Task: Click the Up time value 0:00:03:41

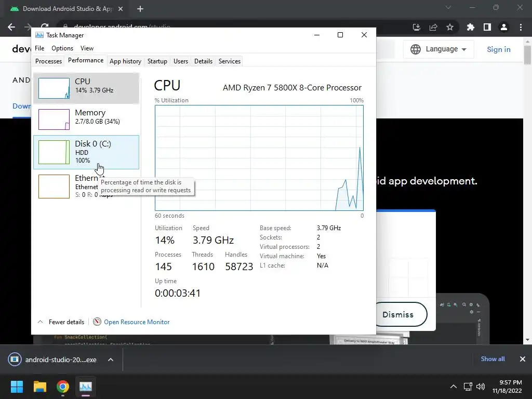Action: pyautogui.click(x=178, y=293)
